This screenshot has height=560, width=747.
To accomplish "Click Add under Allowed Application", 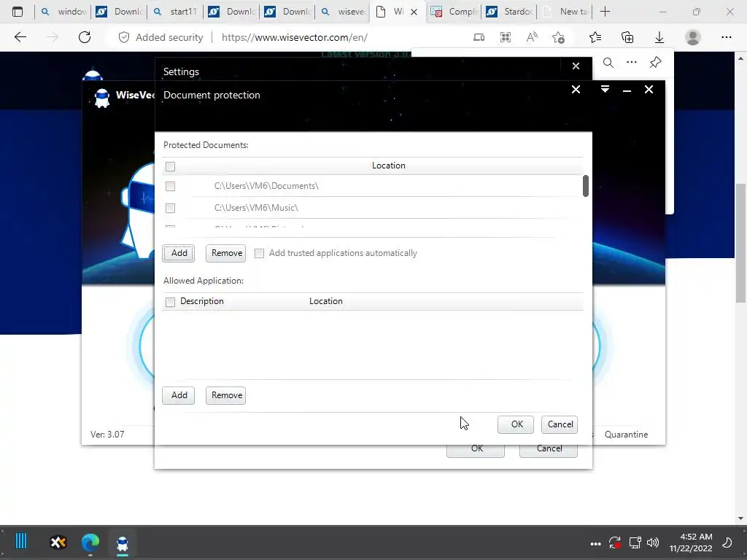I will click(179, 395).
